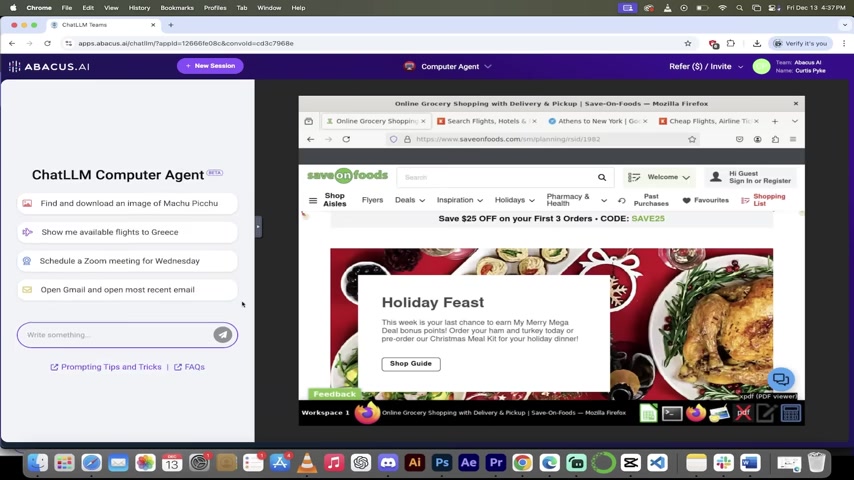Expand the Refer ($) / Invite dropdown
Viewport: 854px width, 480px height.
(740, 67)
